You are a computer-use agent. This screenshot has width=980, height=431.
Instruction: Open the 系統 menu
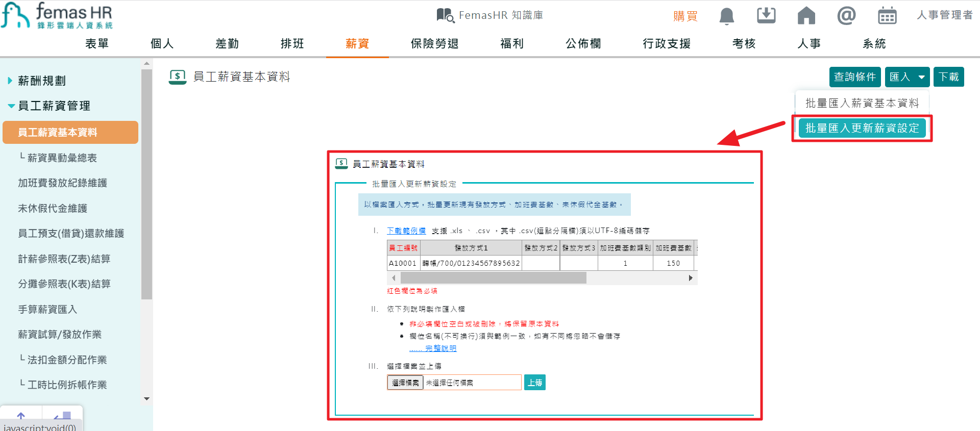(x=874, y=43)
